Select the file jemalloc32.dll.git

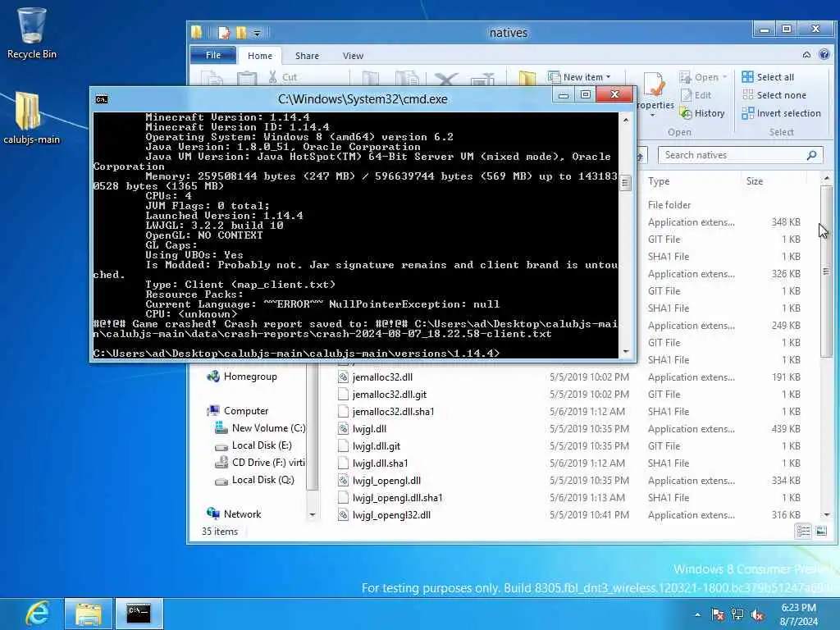pyautogui.click(x=390, y=395)
